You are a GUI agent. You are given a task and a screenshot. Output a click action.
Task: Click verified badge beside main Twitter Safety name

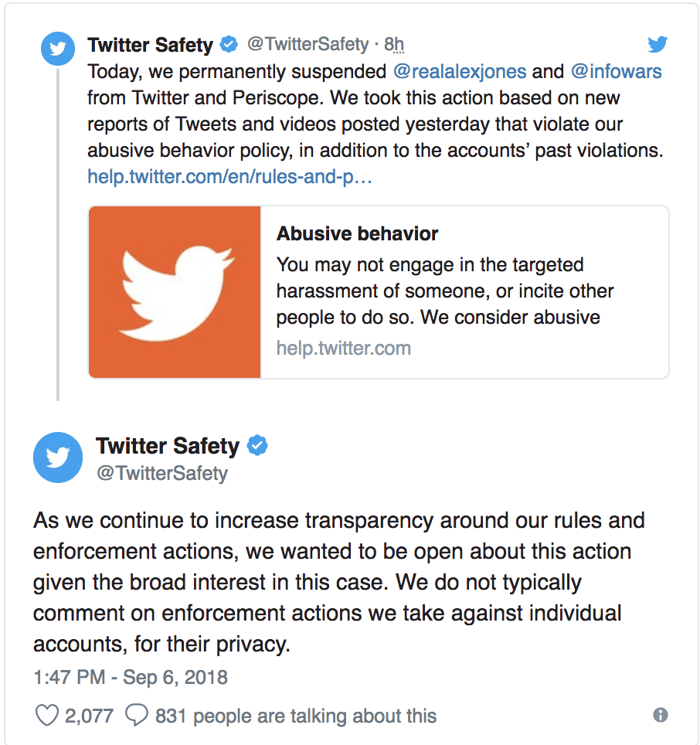pyautogui.click(x=257, y=446)
